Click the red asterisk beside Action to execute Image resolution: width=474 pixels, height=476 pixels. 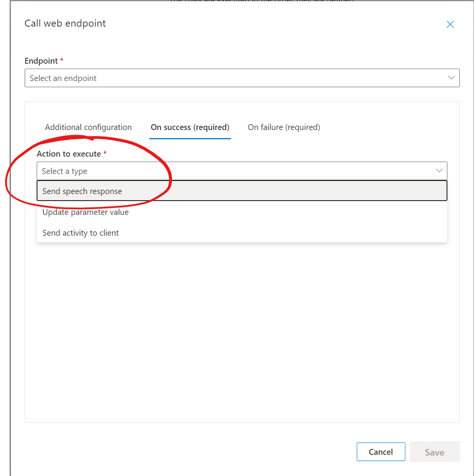coord(105,153)
